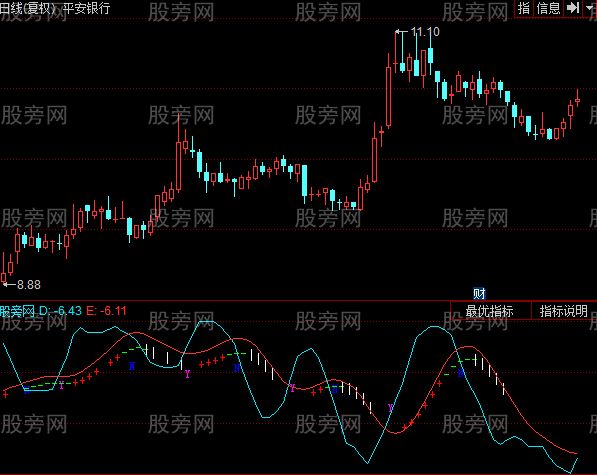597x475 pixels.
Task: Click the cyan D: -6.43 value
Action: (60, 311)
